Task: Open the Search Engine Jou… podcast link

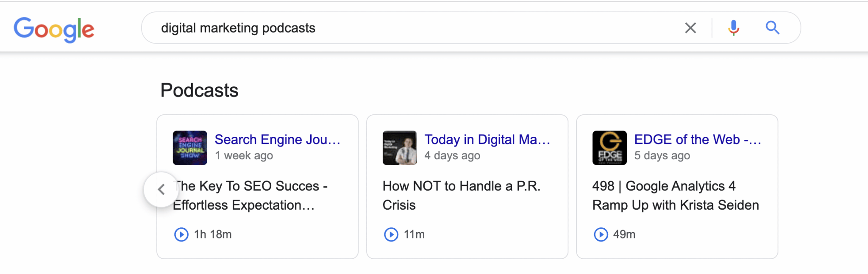Action: 278,139
